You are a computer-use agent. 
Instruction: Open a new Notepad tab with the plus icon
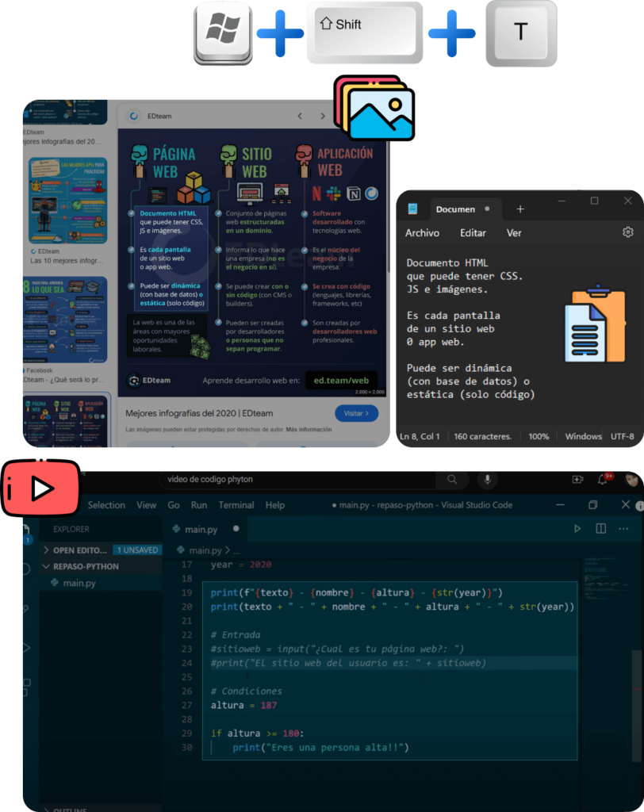[x=520, y=209]
